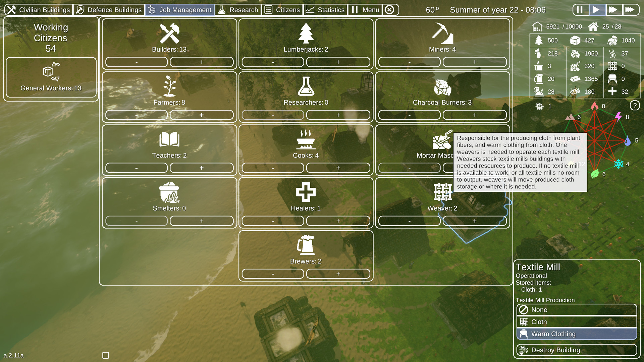
Task: Decrease Builders count with minus button
Action: tap(136, 62)
